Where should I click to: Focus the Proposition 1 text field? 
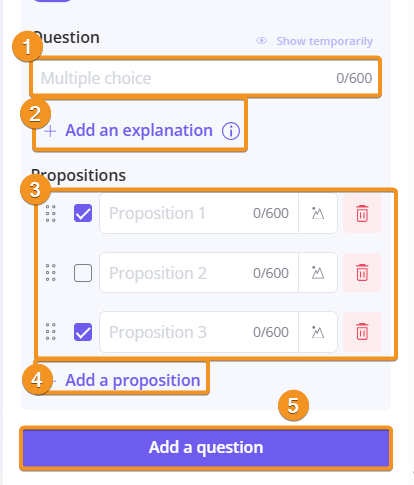(199, 213)
